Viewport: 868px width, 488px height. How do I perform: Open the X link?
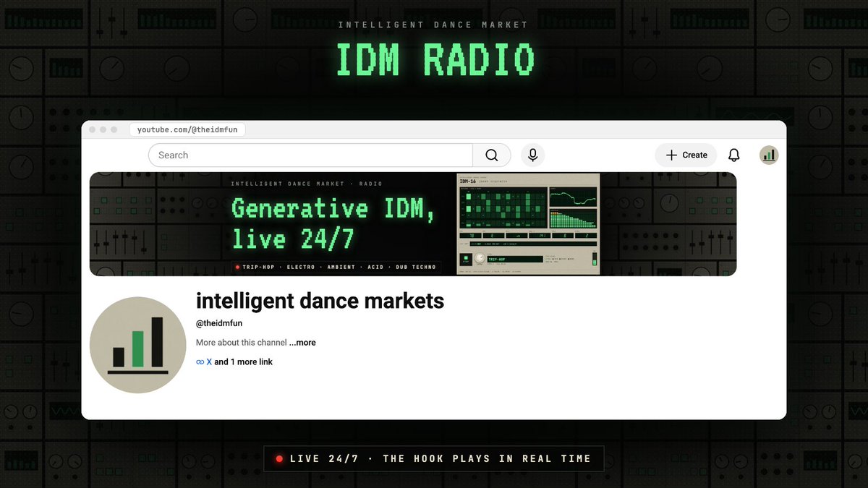click(209, 361)
